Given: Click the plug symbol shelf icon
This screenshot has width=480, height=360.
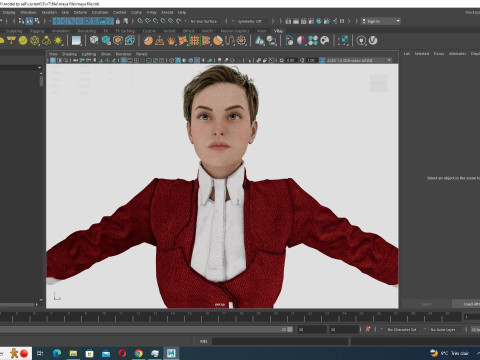Looking at the screenshot, I should [x=361, y=41].
